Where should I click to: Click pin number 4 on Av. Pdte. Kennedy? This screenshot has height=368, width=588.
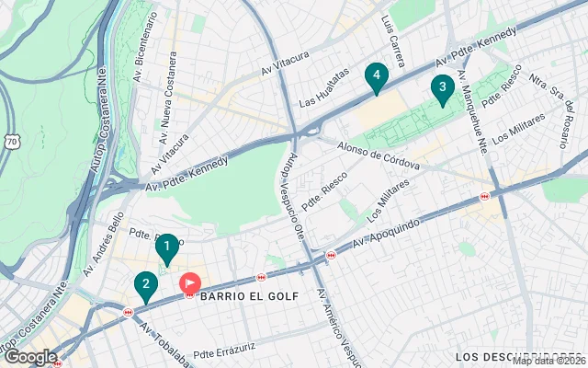(377, 78)
